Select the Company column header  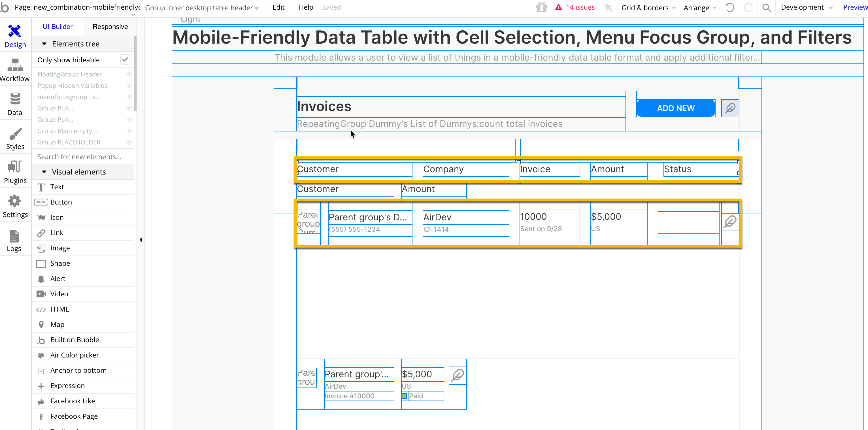pos(466,169)
